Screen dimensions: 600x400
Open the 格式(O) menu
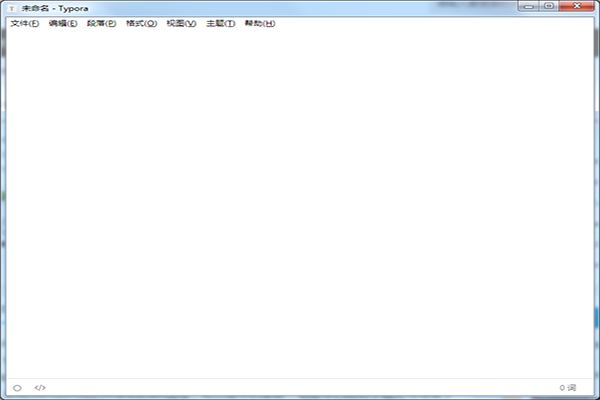pos(141,23)
